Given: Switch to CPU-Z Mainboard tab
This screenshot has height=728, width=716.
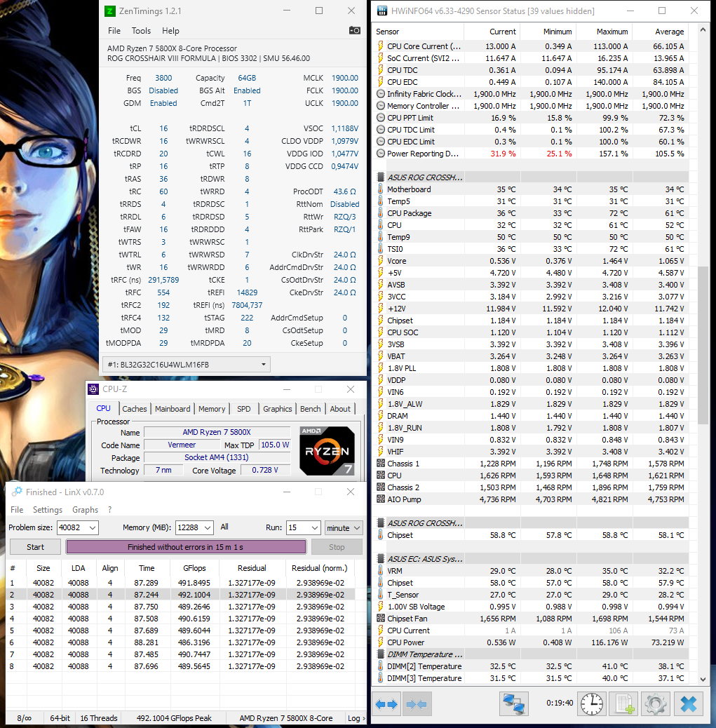Looking at the screenshot, I should click(173, 409).
